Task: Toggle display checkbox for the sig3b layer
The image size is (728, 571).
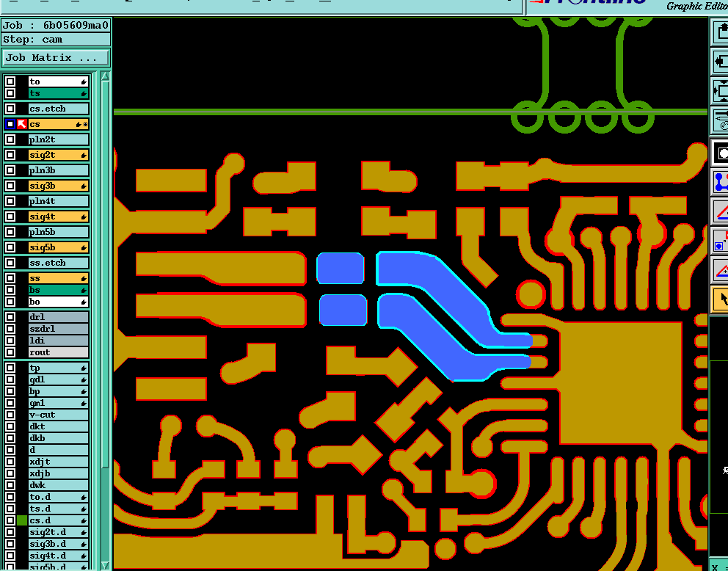Action: coord(10,186)
